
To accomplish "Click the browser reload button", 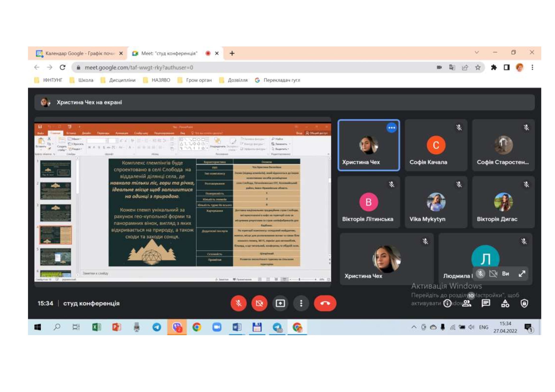I will tap(63, 67).
